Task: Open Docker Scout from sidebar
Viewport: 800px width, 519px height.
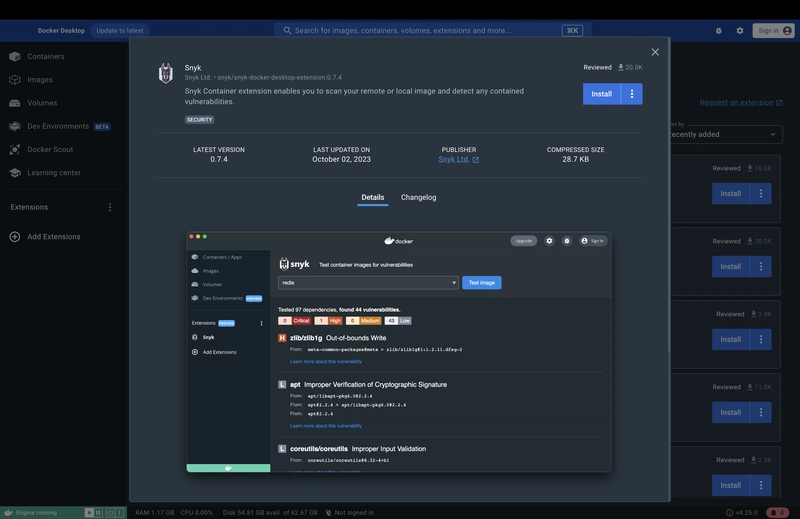Action: tap(50, 150)
